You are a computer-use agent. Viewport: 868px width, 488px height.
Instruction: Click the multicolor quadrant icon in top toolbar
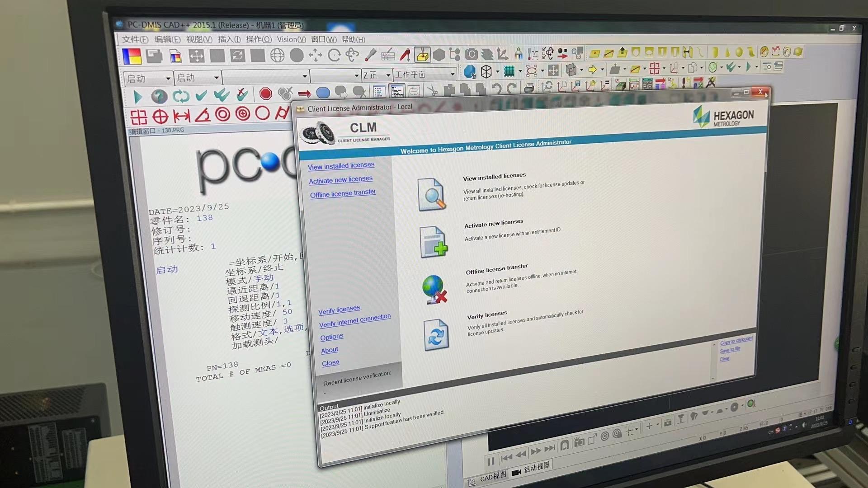point(132,56)
